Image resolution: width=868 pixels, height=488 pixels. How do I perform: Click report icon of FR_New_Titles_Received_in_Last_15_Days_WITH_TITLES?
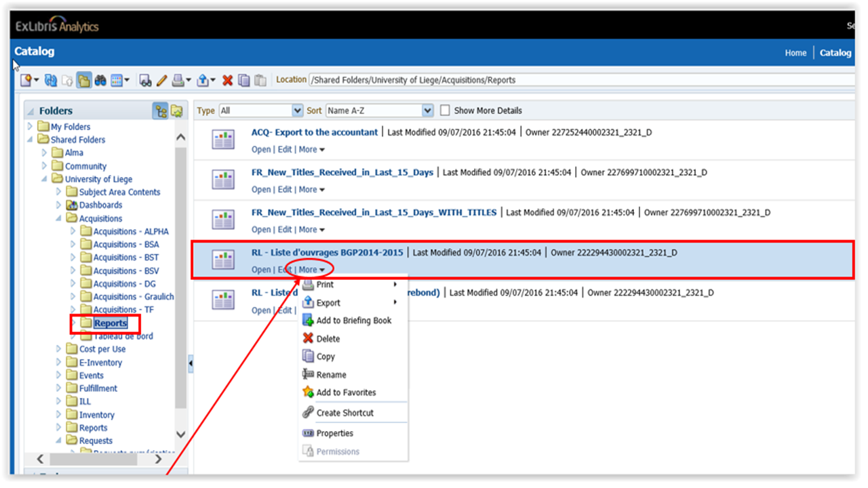(x=223, y=220)
